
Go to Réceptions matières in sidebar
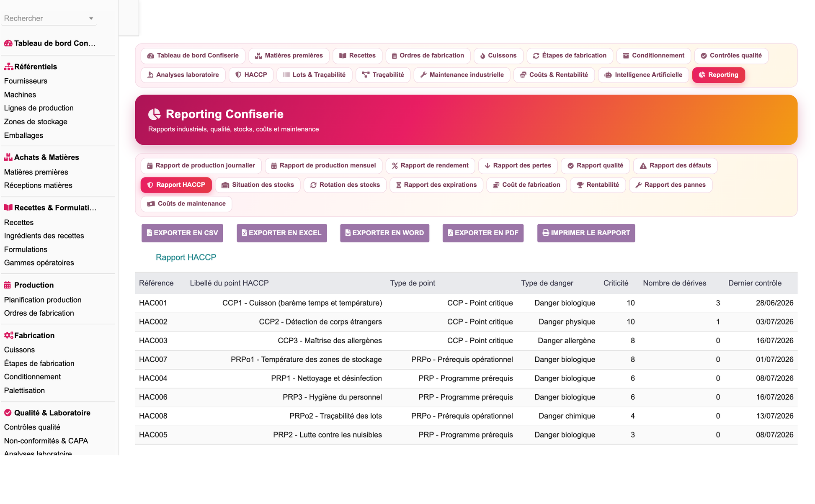click(x=38, y=185)
